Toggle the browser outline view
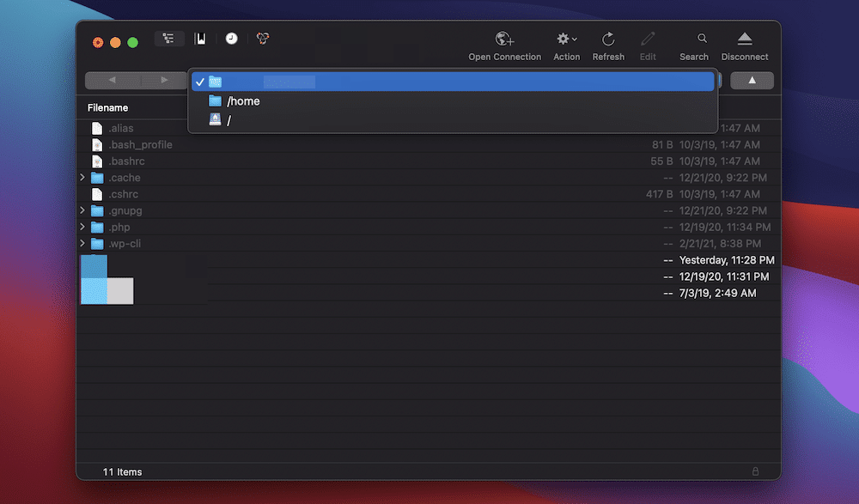The image size is (859, 504). [168, 38]
